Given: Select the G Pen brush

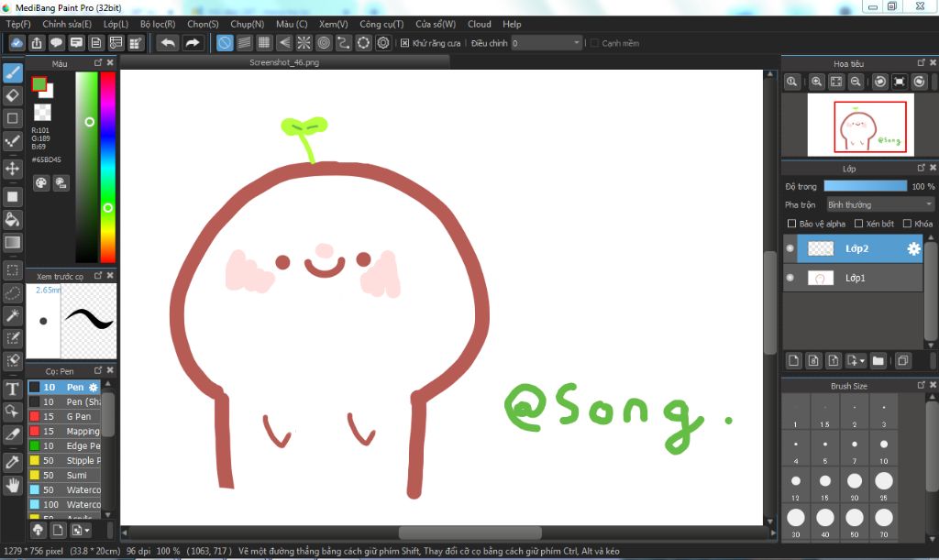Looking at the screenshot, I should [x=64, y=416].
